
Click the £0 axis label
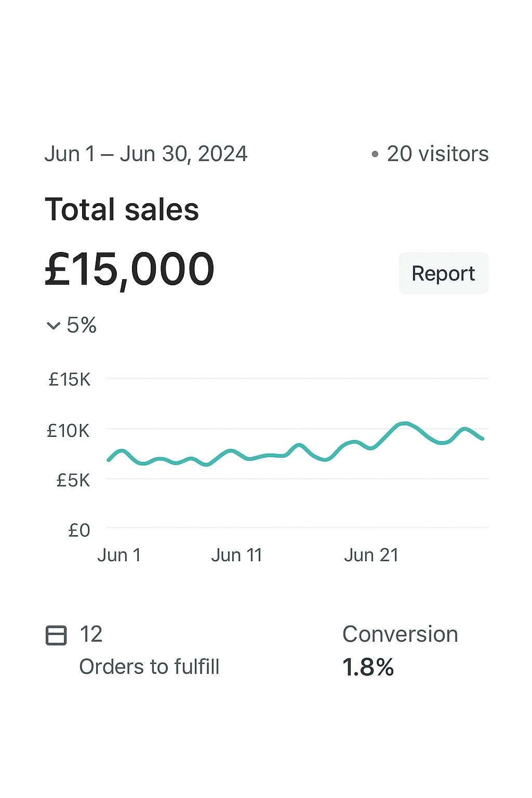(x=79, y=530)
